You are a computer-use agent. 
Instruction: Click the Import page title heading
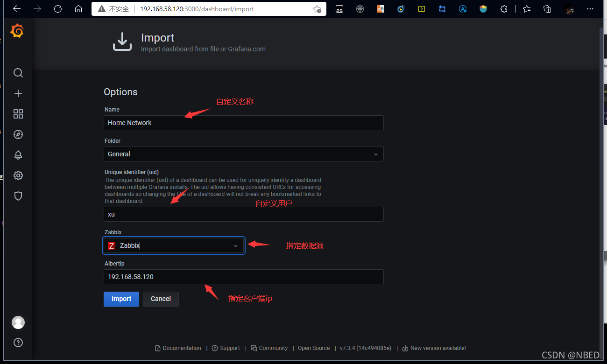point(158,38)
